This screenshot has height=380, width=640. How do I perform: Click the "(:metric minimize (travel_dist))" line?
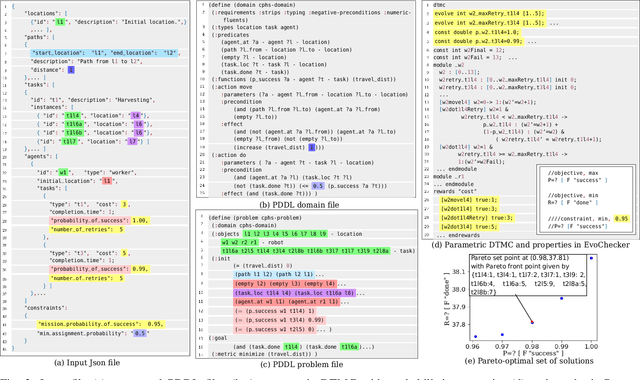[264, 354]
